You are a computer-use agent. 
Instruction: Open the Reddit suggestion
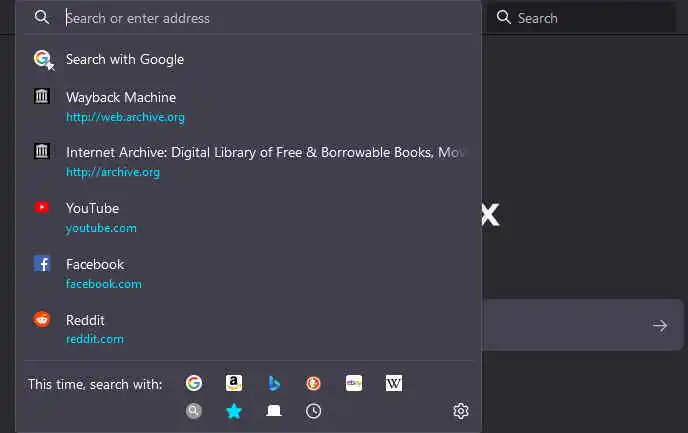tap(249, 329)
